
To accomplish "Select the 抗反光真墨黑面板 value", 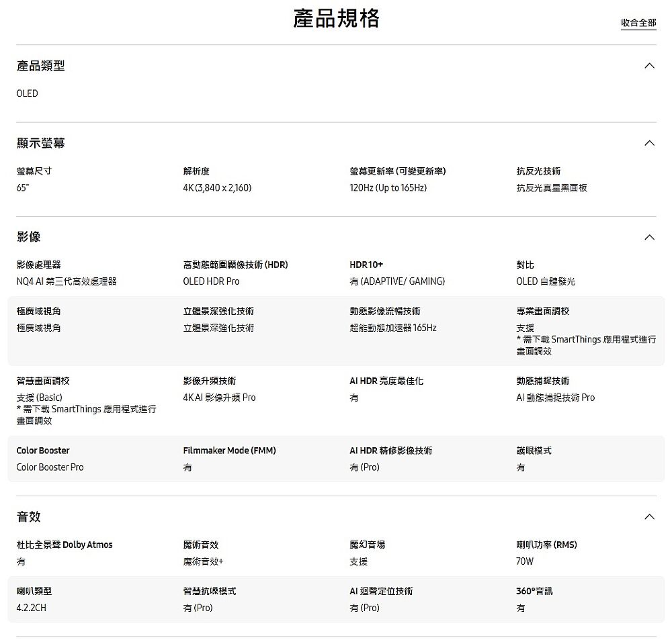I will coord(552,187).
